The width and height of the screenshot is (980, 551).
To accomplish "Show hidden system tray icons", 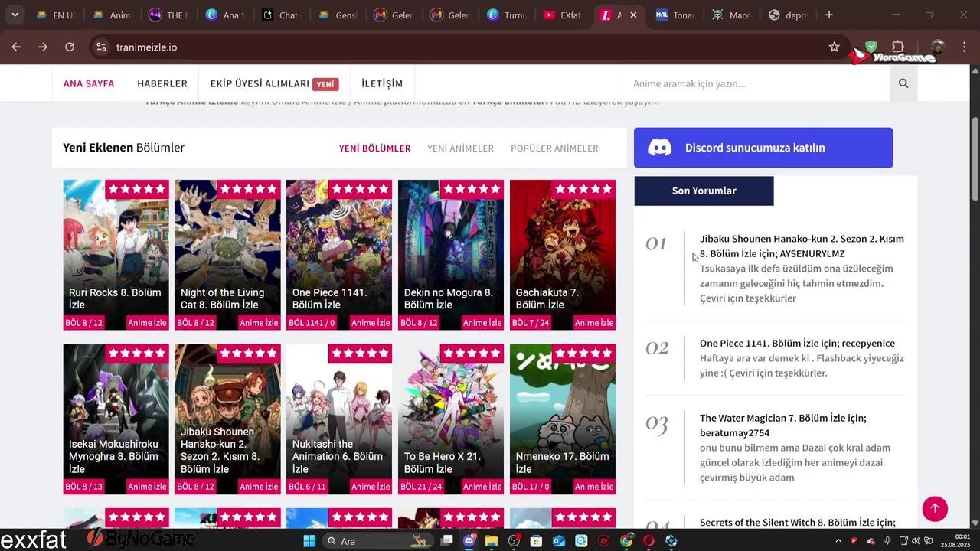I will tap(838, 541).
